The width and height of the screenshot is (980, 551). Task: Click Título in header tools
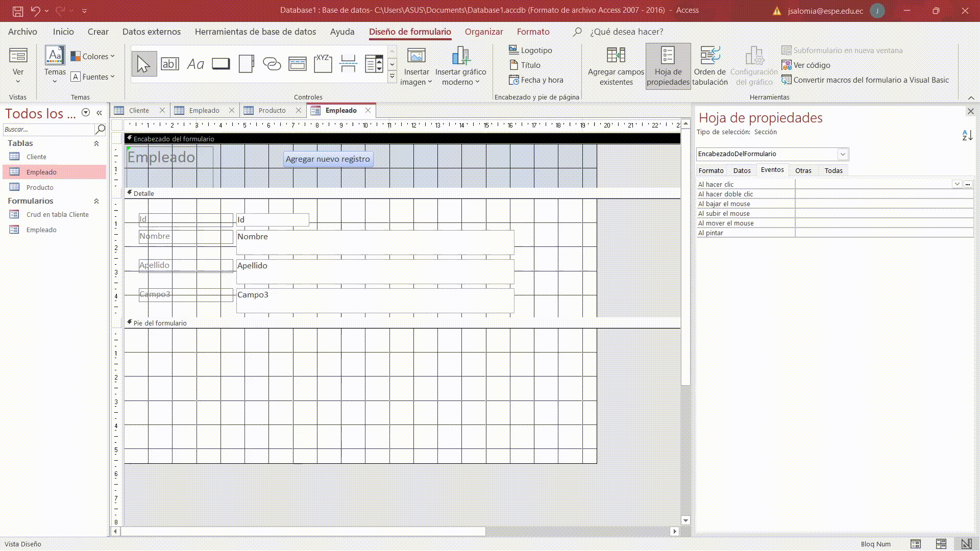click(x=525, y=65)
